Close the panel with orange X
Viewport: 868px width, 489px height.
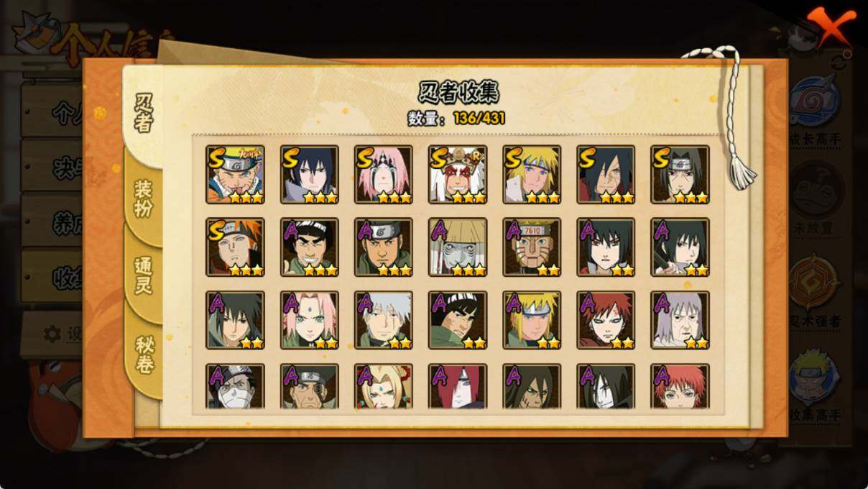tap(830, 29)
